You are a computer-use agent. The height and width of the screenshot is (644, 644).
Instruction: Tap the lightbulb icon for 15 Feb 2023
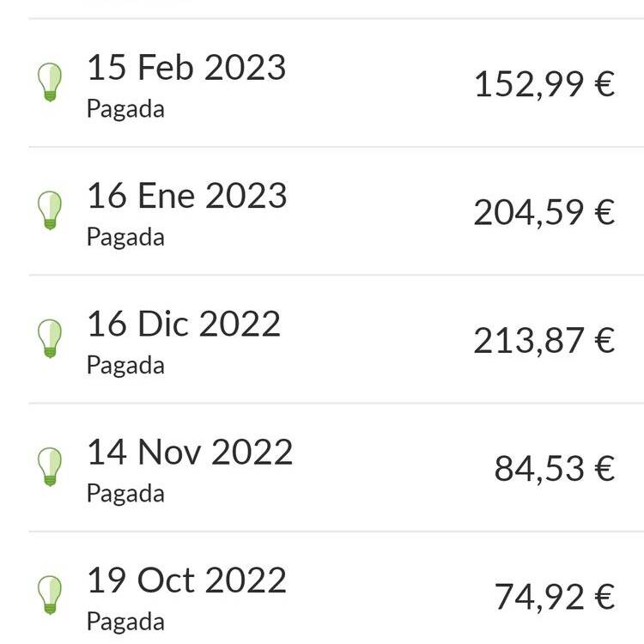click(x=50, y=82)
